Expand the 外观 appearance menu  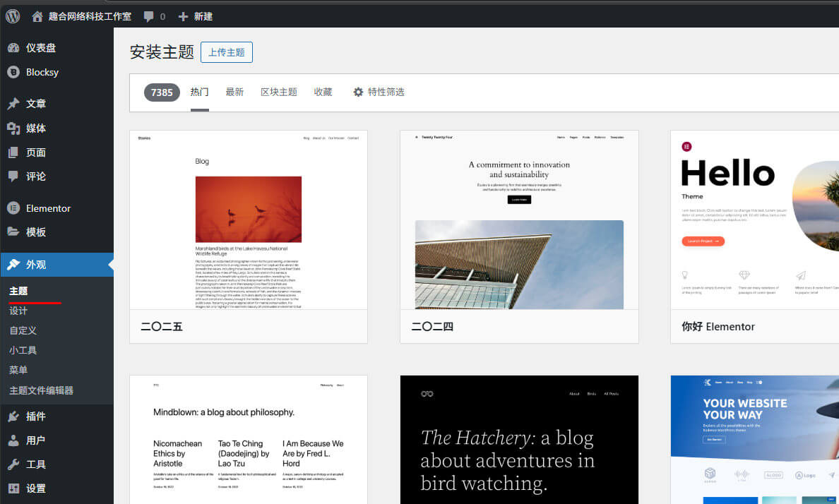[36, 265]
